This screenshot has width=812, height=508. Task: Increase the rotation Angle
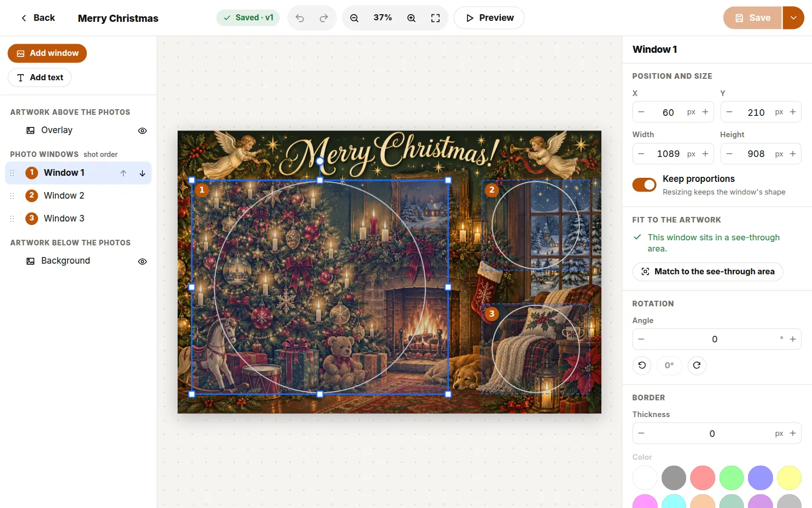point(793,339)
